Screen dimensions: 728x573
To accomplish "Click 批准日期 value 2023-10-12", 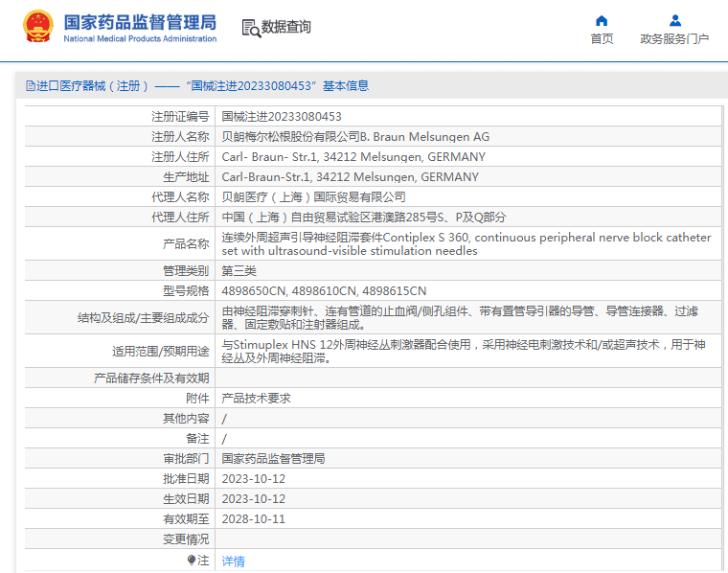I will [254, 479].
